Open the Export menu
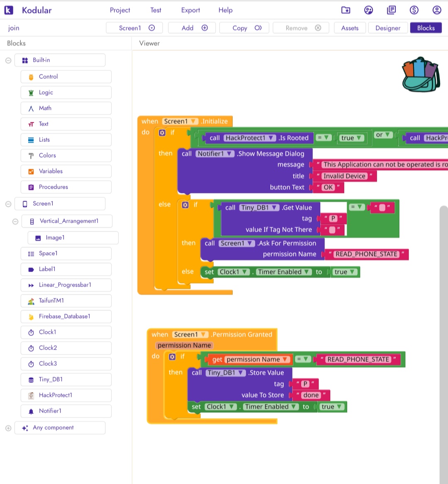448x484 pixels. 190,10
